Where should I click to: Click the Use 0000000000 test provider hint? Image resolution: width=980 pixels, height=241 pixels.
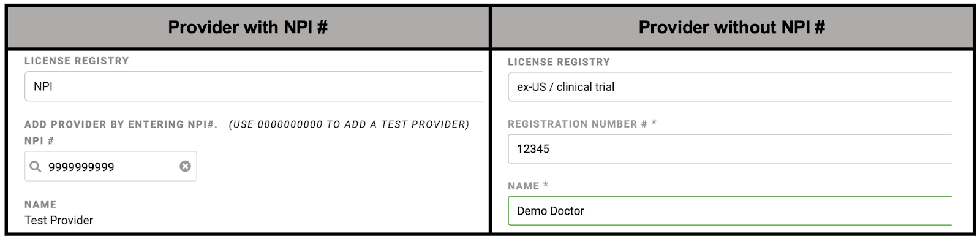349,124
